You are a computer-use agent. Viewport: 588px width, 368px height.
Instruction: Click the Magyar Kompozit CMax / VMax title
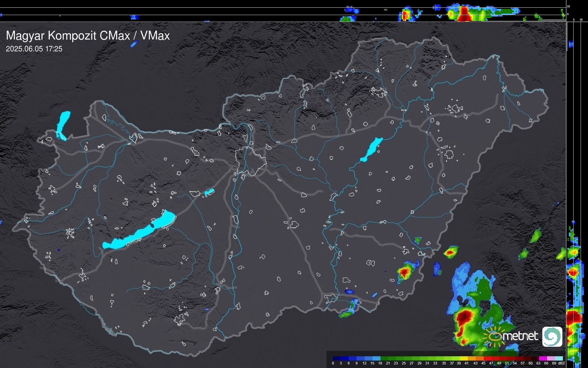pyautogui.click(x=88, y=36)
